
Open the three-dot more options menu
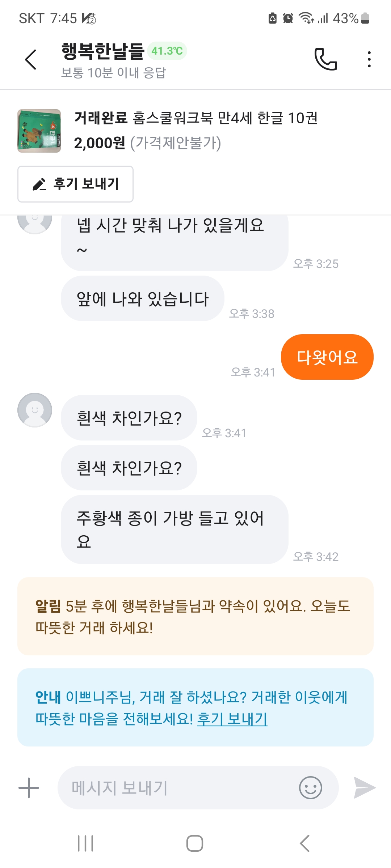click(x=369, y=59)
